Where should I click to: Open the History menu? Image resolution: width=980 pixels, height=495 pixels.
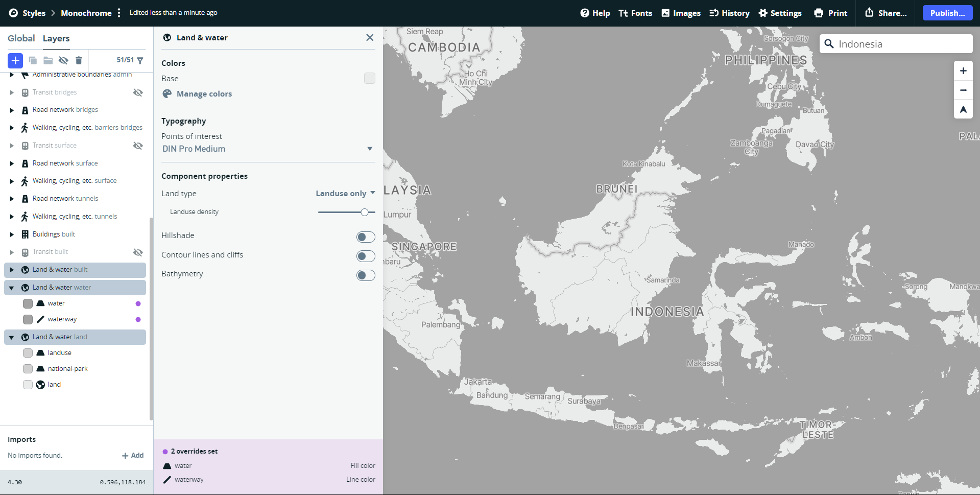pos(729,13)
